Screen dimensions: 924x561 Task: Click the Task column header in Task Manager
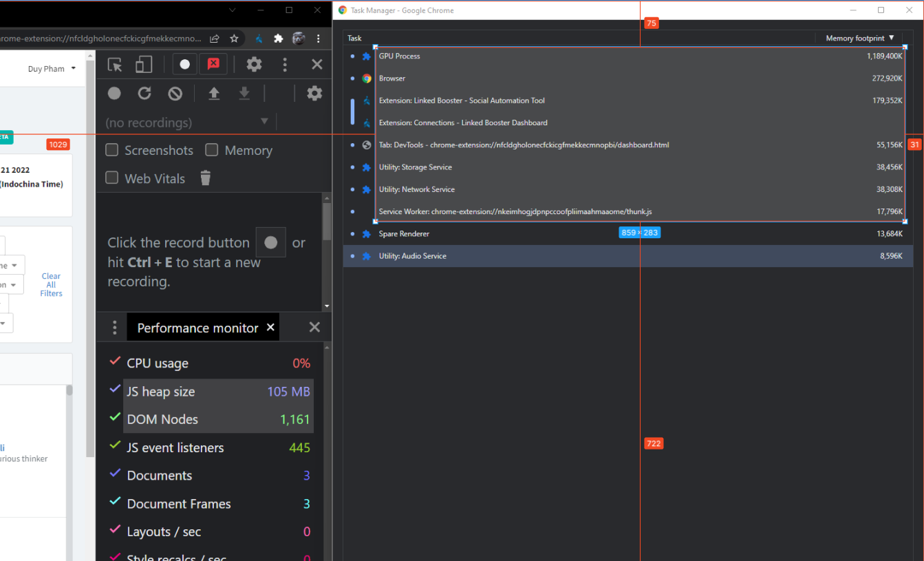click(x=579, y=39)
